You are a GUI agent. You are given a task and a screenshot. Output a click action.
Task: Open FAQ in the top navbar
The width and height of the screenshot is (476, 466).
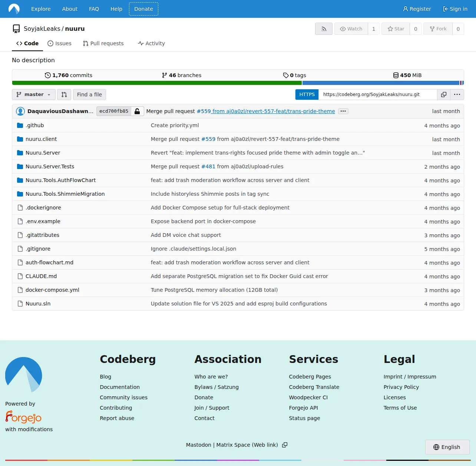[94, 9]
